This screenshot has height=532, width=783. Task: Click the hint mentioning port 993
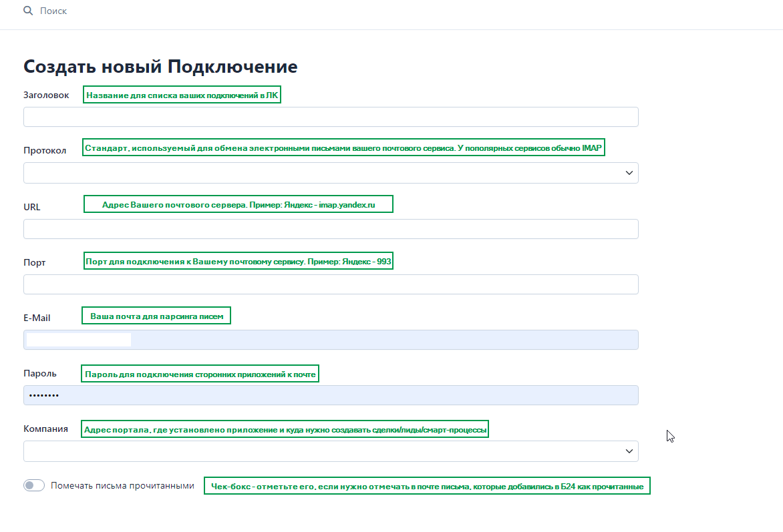pos(238,262)
